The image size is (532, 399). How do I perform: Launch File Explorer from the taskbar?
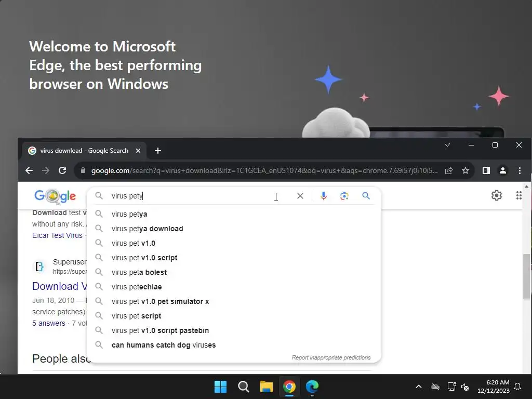click(267, 387)
